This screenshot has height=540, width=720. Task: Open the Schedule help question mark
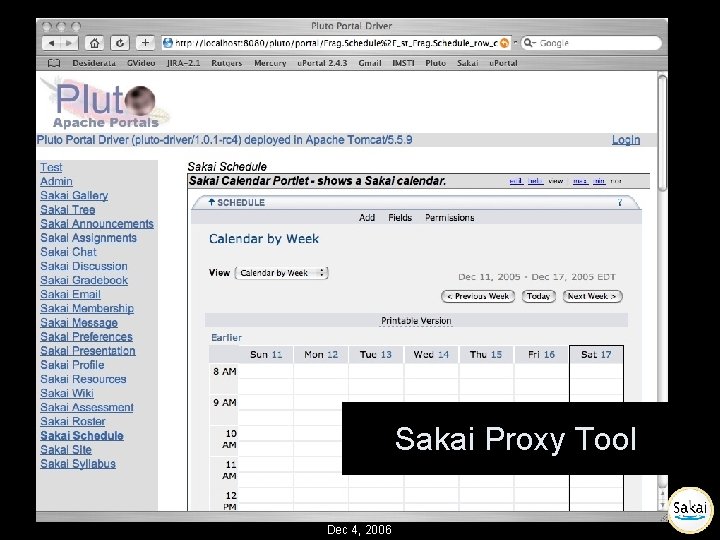click(619, 202)
